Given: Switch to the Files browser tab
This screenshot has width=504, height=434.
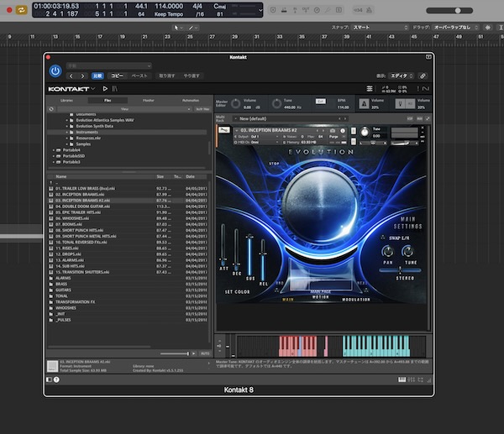Looking at the screenshot, I should coord(108,101).
